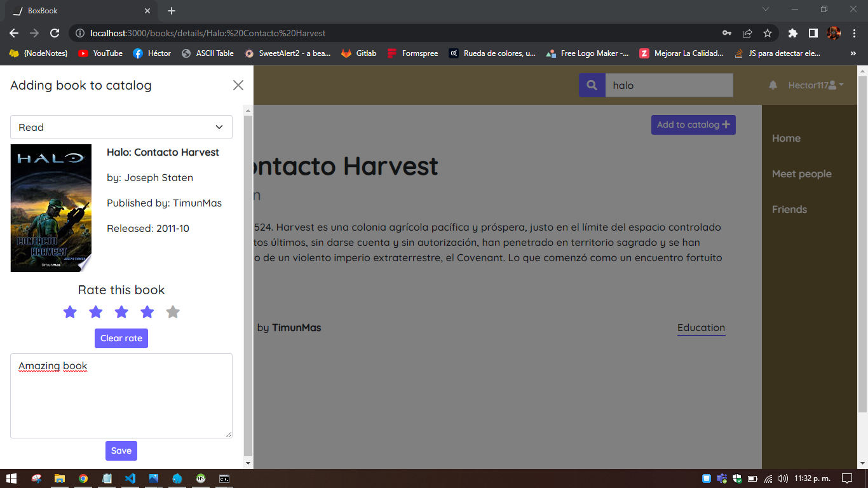Open the notifications bell

[x=773, y=85]
